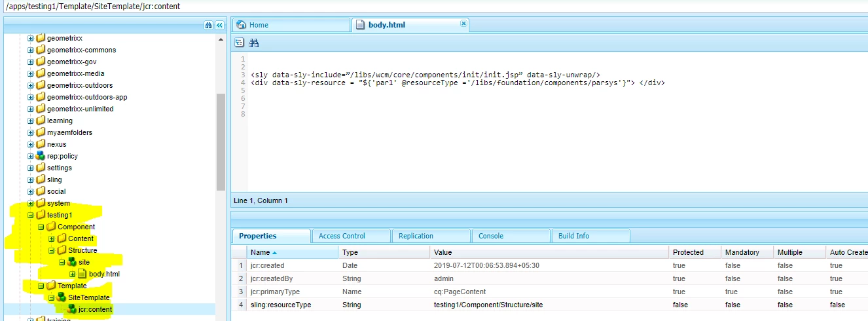Select the sling:resourceType property value cell
The height and width of the screenshot is (321, 868).
[x=550, y=305]
